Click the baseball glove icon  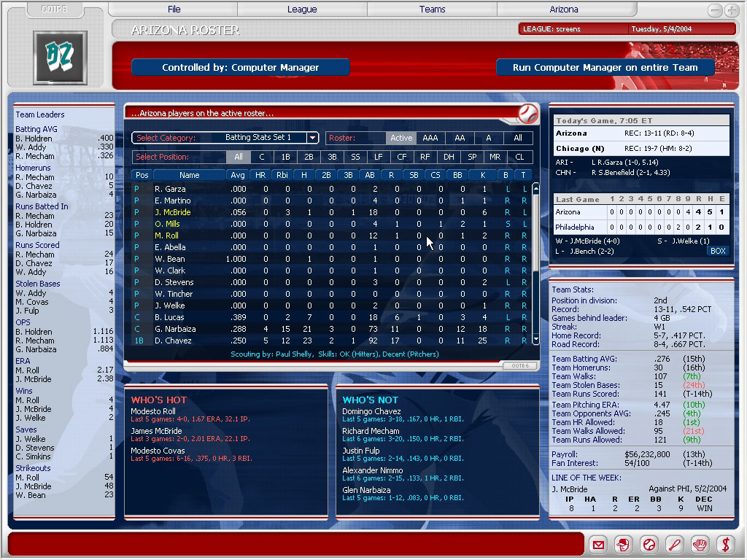(700, 544)
